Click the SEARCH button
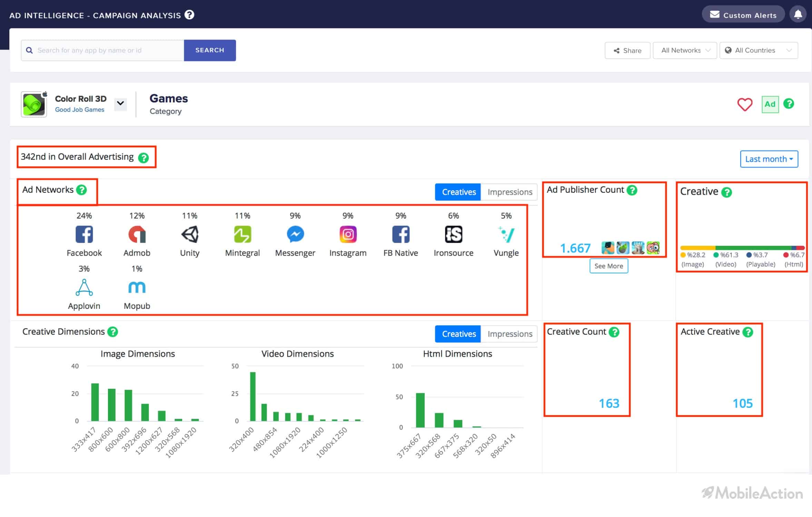Image resolution: width=812 pixels, height=517 pixels. click(210, 50)
